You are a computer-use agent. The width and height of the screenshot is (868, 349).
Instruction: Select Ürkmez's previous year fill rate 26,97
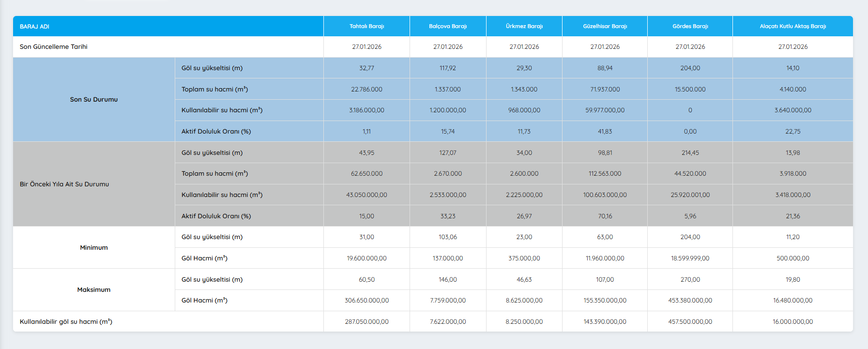click(x=524, y=216)
